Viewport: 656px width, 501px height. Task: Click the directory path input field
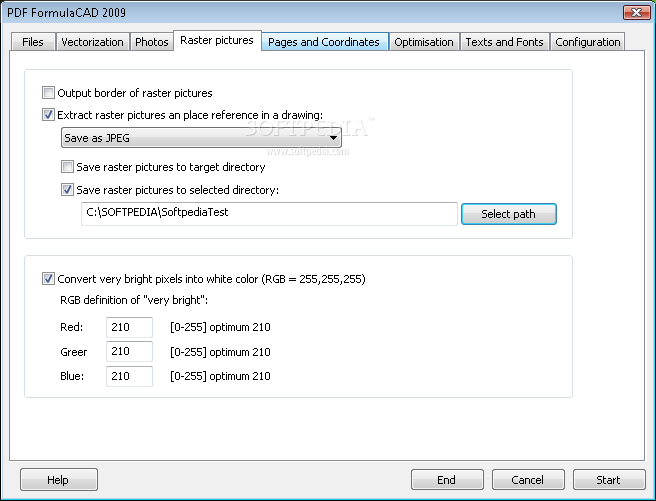pyautogui.click(x=269, y=214)
